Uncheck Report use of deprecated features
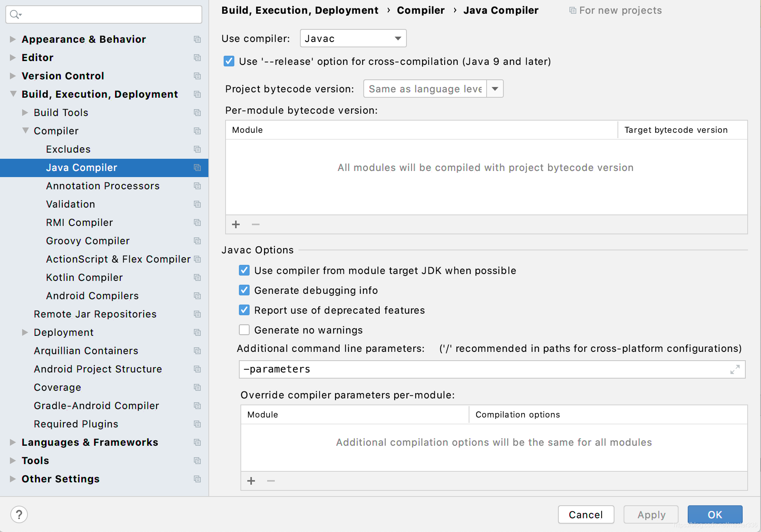This screenshot has height=532, width=761. coord(244,310)
